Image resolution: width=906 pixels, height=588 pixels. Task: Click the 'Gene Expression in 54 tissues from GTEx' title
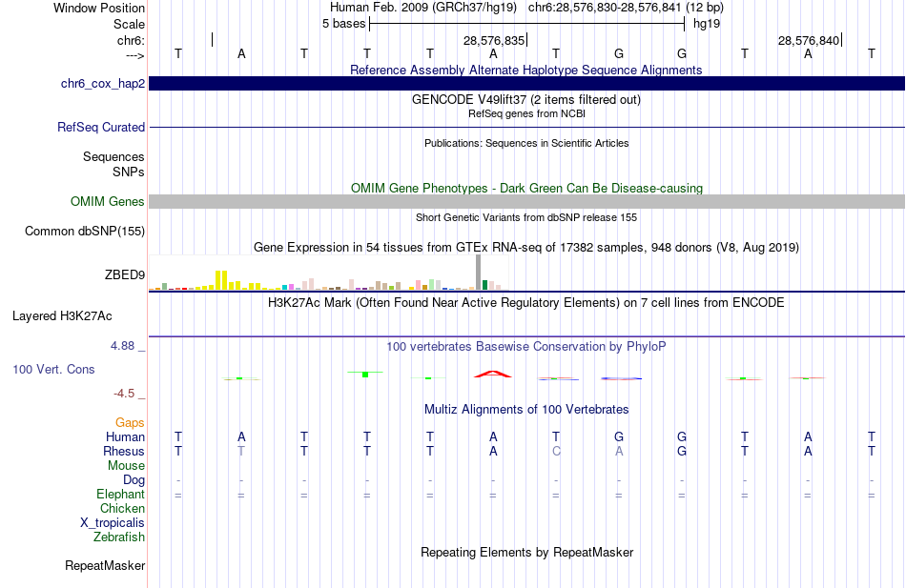pos(526,247)
